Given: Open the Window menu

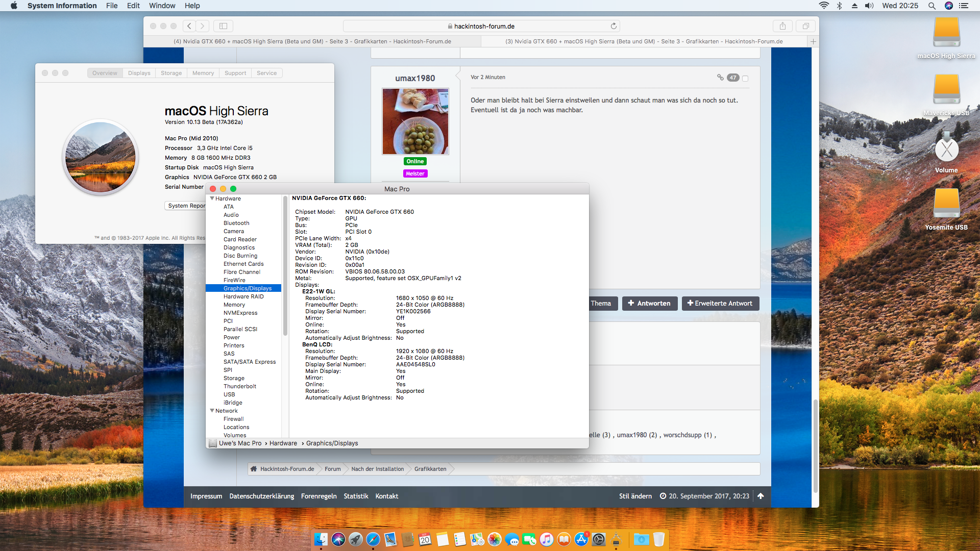Looking at the screenshot, I should 162,6.
